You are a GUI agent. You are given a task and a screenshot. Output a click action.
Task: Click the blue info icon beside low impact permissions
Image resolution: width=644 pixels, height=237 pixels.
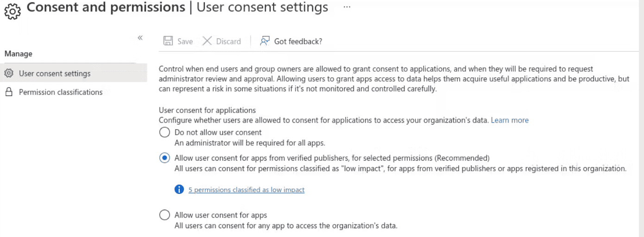pyautogui.click(x=179, y=189)
